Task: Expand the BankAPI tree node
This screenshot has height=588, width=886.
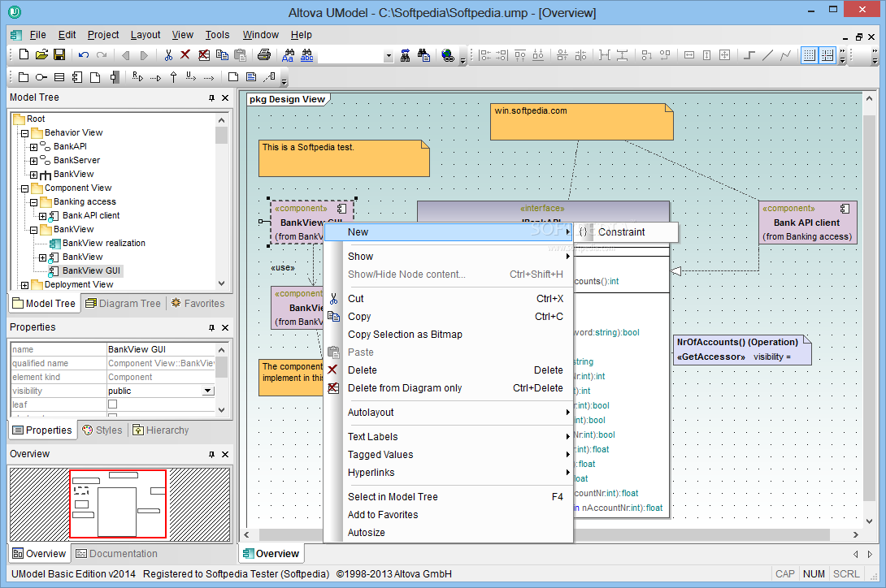Action: (x=34, y=147)
